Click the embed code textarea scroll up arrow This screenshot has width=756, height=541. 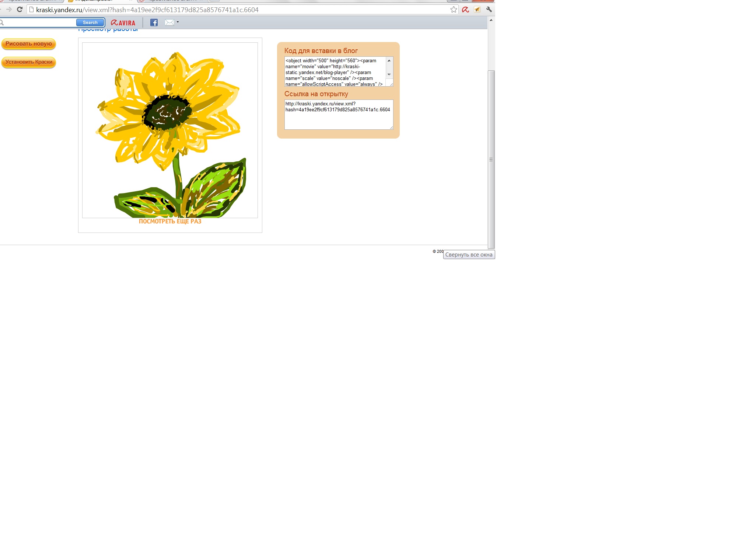389,60
